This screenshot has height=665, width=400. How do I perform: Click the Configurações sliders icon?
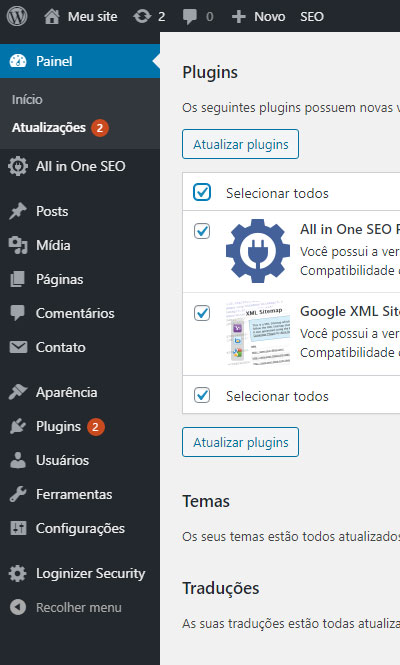(x=18, y=528)
